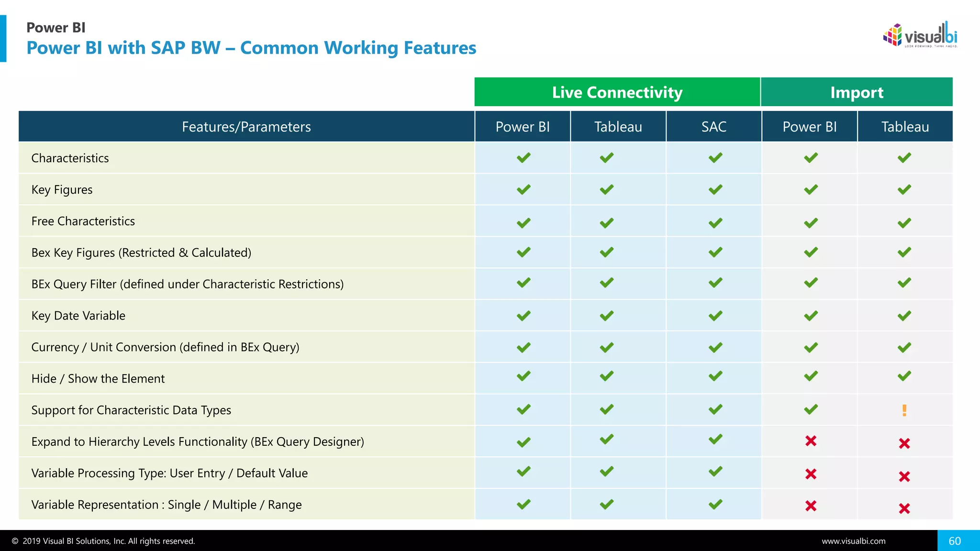Select the 'Key Figures' row label
The height and width of the screenshot is (551, 980).
point(62,190)
